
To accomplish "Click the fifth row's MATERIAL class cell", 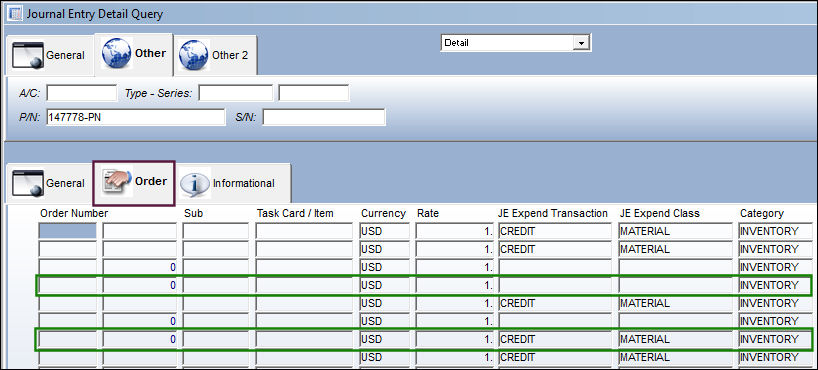I will pos(676,303).
